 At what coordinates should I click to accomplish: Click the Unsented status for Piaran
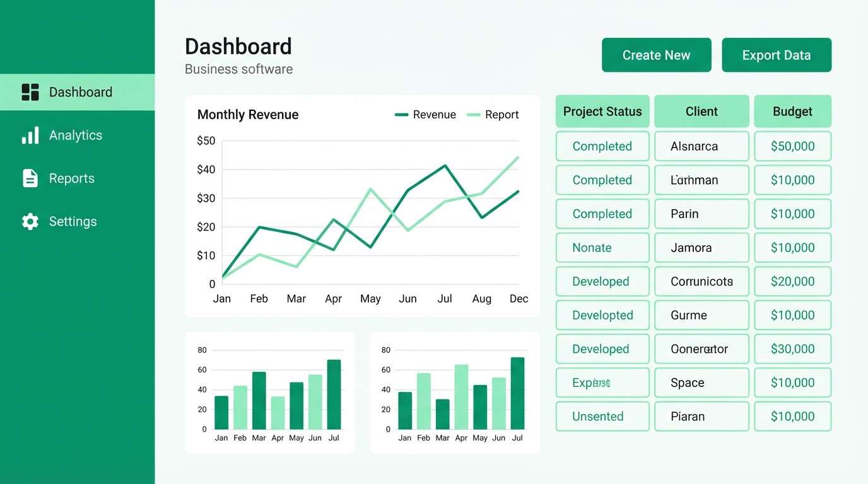pos(602,417)
